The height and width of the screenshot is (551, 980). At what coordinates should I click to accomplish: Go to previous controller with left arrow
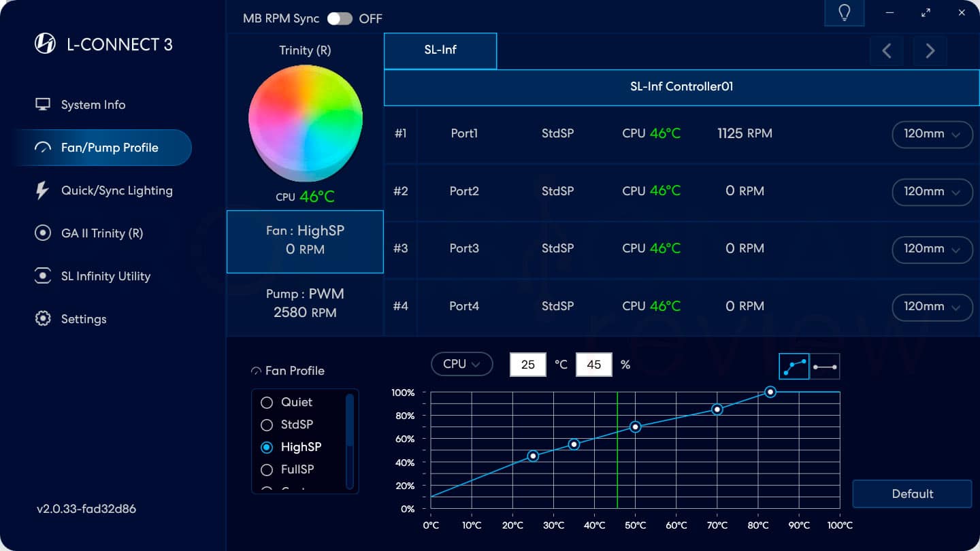pos(887,50)
